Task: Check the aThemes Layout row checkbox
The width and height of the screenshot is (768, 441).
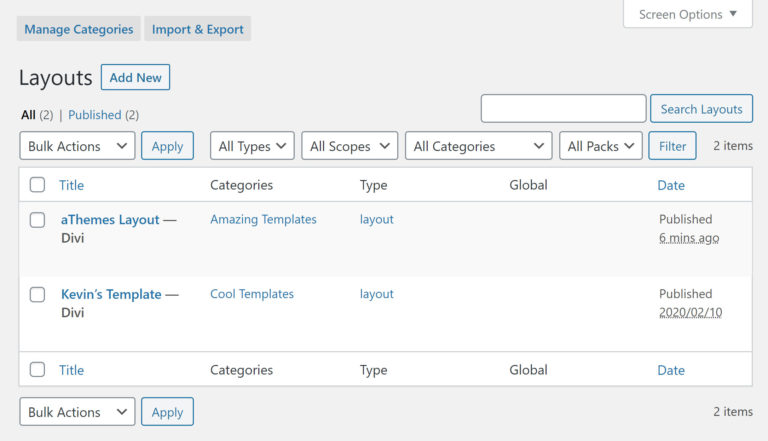Action: tap(37, 220)
